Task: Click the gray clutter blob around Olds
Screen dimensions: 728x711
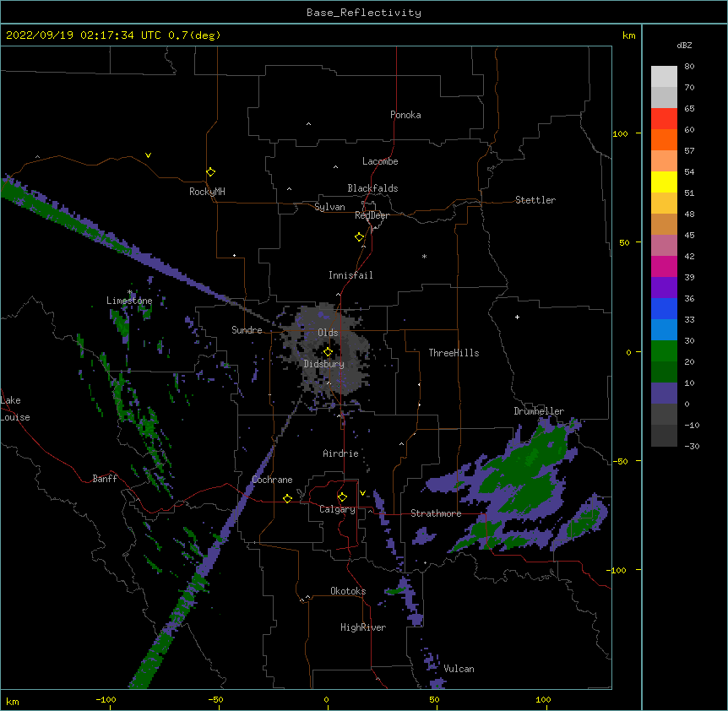Action: (x=328, y=350)
